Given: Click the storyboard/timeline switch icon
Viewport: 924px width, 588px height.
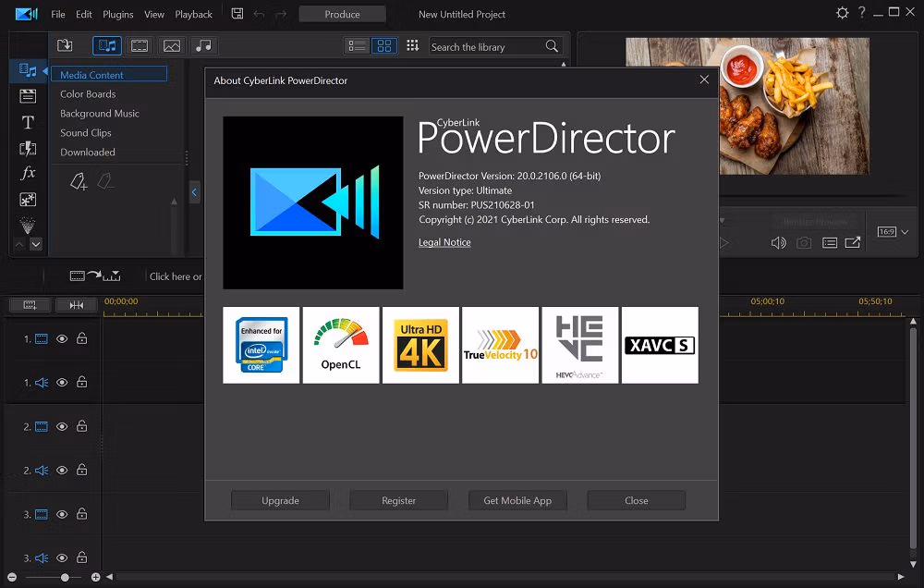Looking at the screenshot, I should pos(95,276).
